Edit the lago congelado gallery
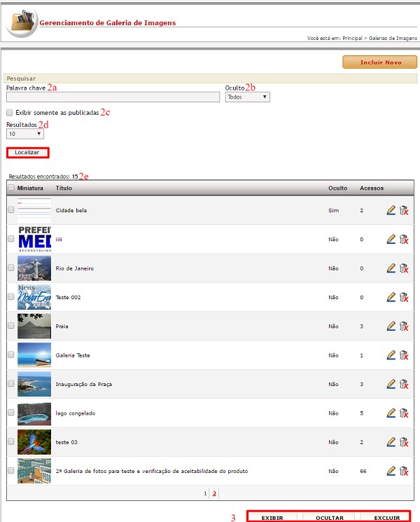This screenshot has height=522, width=420. 391,413
